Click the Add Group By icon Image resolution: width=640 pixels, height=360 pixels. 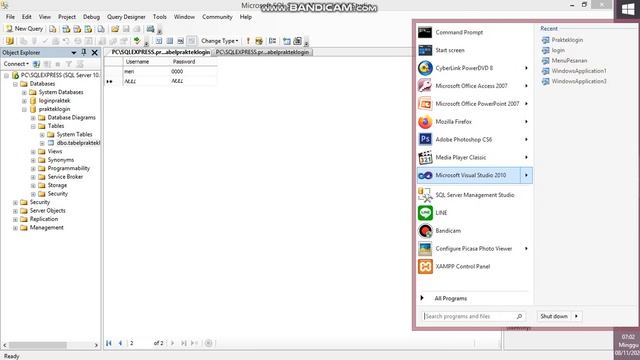[272, 41]
